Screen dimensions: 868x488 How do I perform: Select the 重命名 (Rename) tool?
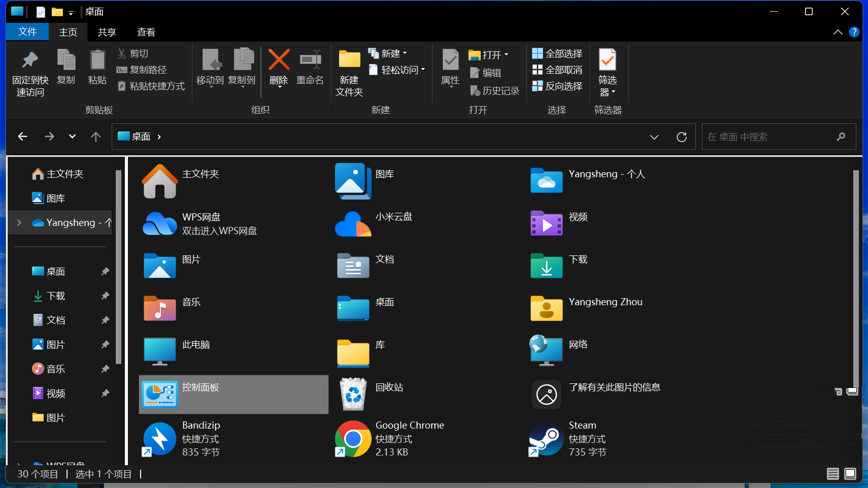pos(310,68)
